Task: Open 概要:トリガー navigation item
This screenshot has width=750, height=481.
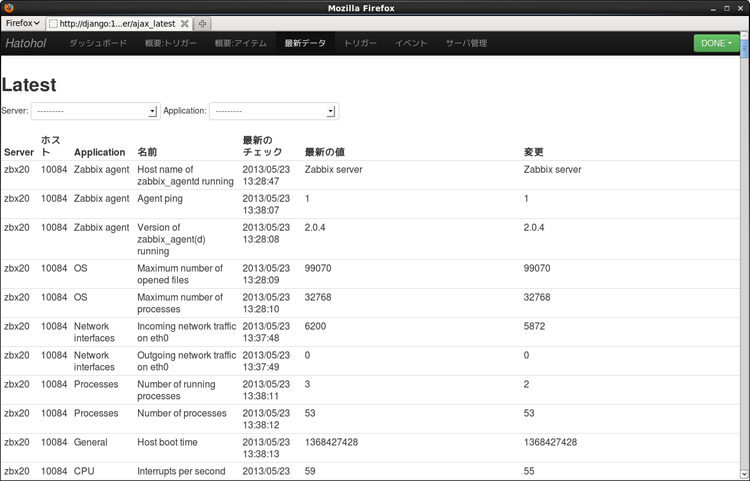Action: click(x=170, y=43)
